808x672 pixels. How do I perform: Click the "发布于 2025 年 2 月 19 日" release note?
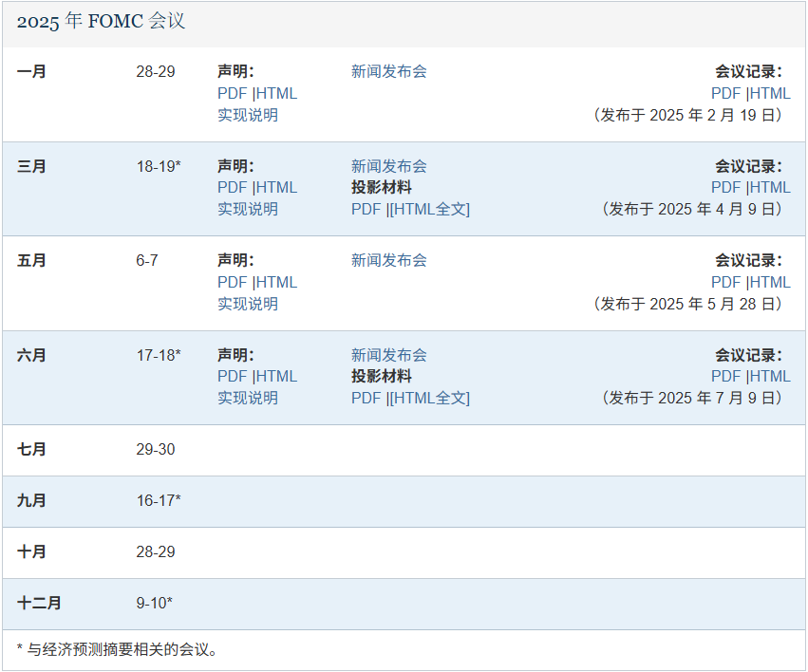(688, 115)
